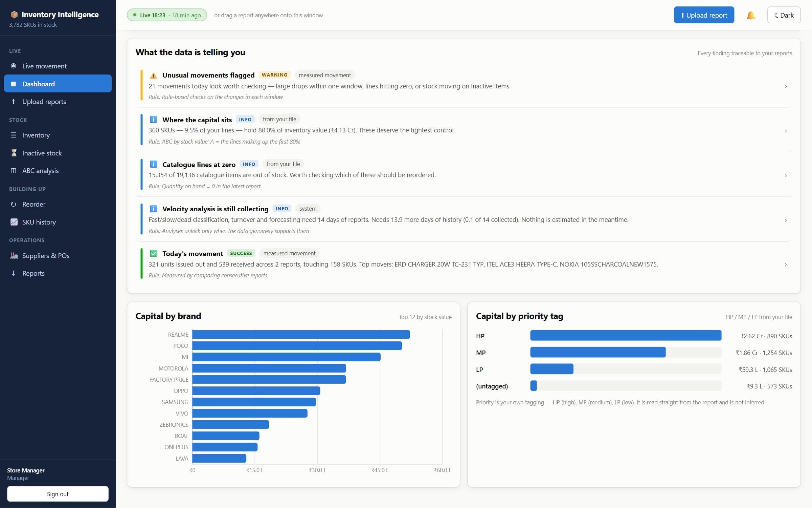Click the Inventory Intelligence box logo
This screenshot has height=508, width=812.
coord(14,15)
